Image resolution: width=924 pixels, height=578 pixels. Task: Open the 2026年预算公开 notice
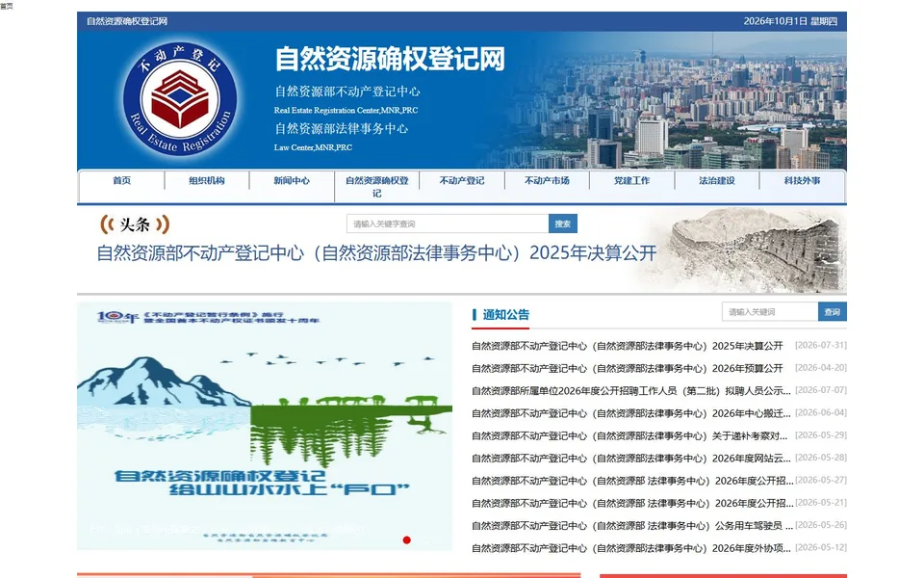pyautogui.click(x=627, y=368)
